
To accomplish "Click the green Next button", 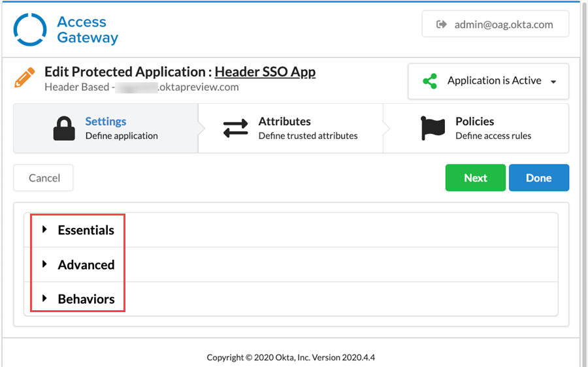I will click(475, 178).
